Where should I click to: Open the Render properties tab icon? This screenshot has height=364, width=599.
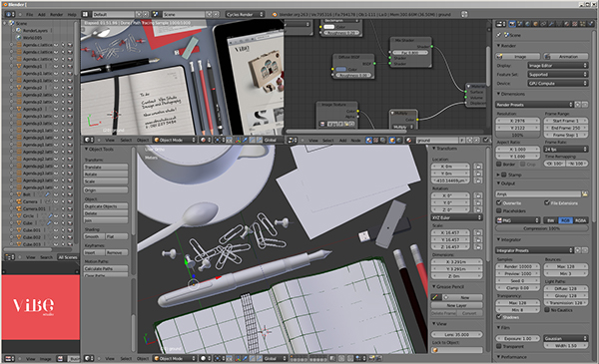pos(512,24)
